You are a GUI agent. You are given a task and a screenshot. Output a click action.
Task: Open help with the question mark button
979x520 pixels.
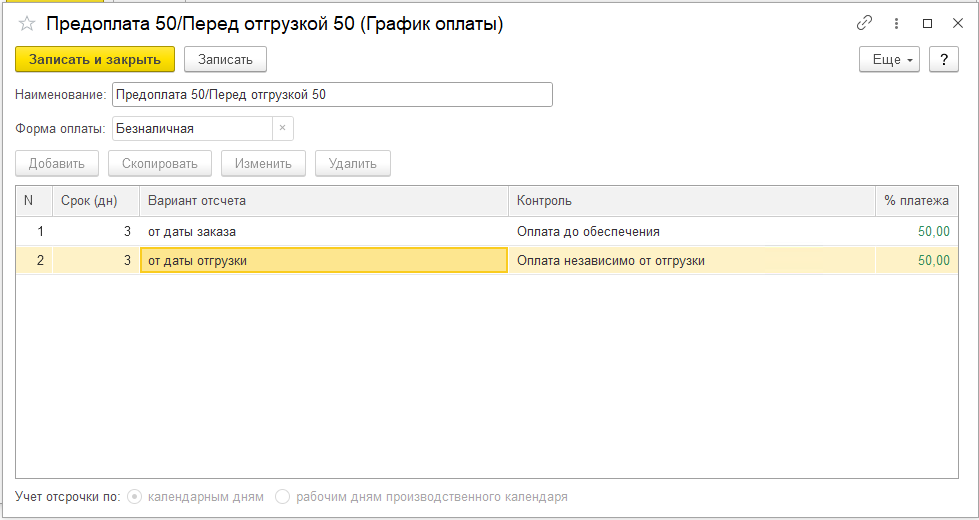tap(944, 60)
